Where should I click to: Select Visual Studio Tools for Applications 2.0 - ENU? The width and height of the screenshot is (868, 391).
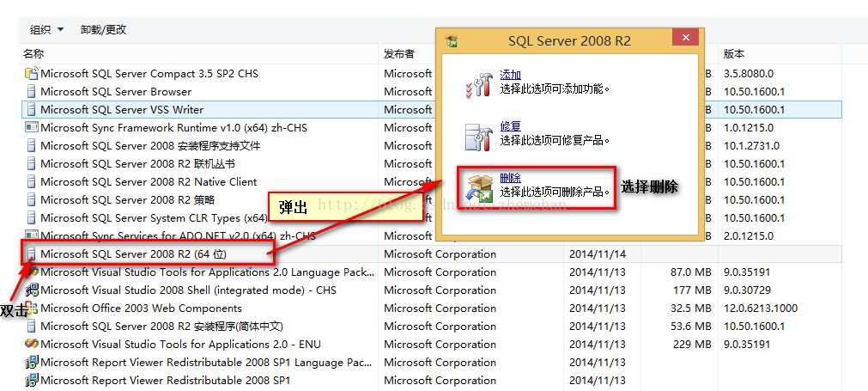coord(180,344)
